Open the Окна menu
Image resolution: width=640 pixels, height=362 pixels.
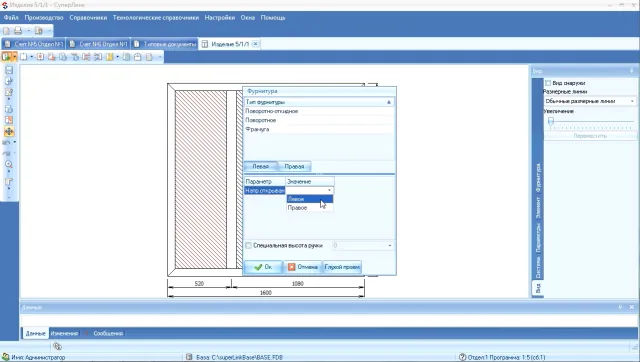[x=248, y=18]
